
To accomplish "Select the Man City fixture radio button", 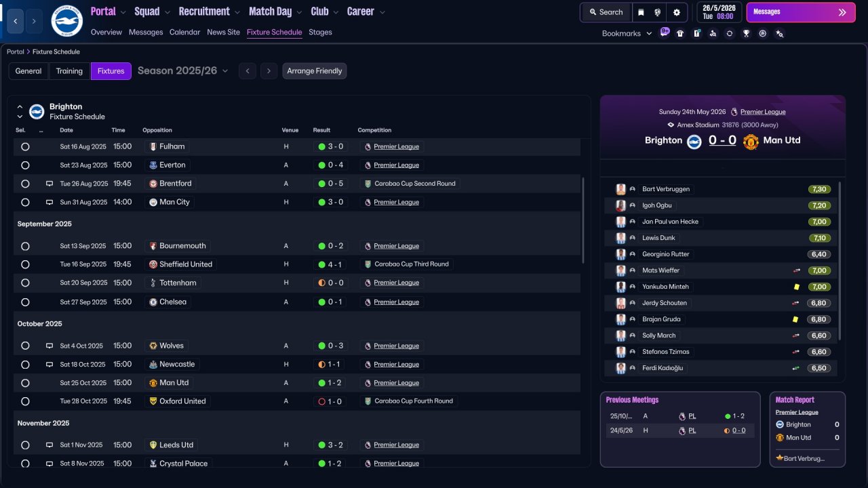I will coord(25,202).
